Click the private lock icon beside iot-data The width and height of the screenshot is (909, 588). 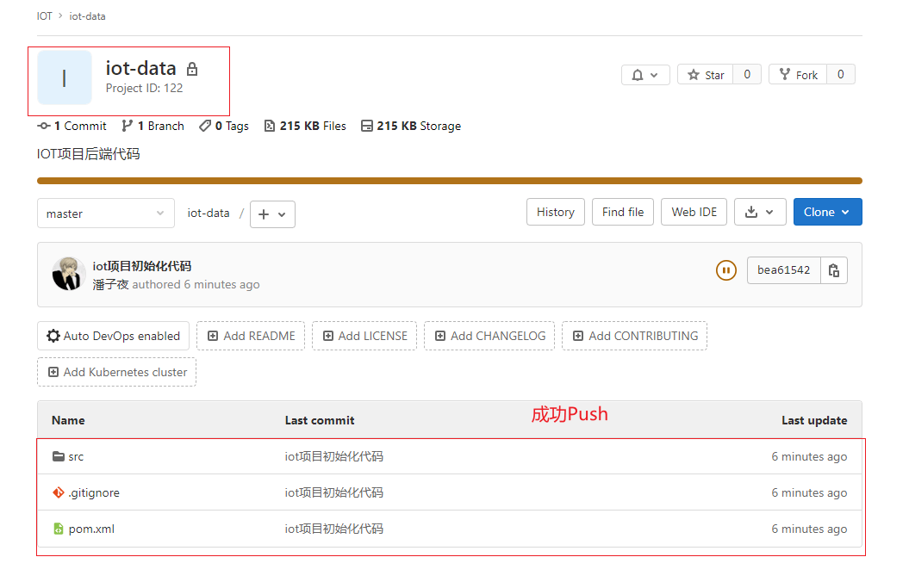(192, 69)
